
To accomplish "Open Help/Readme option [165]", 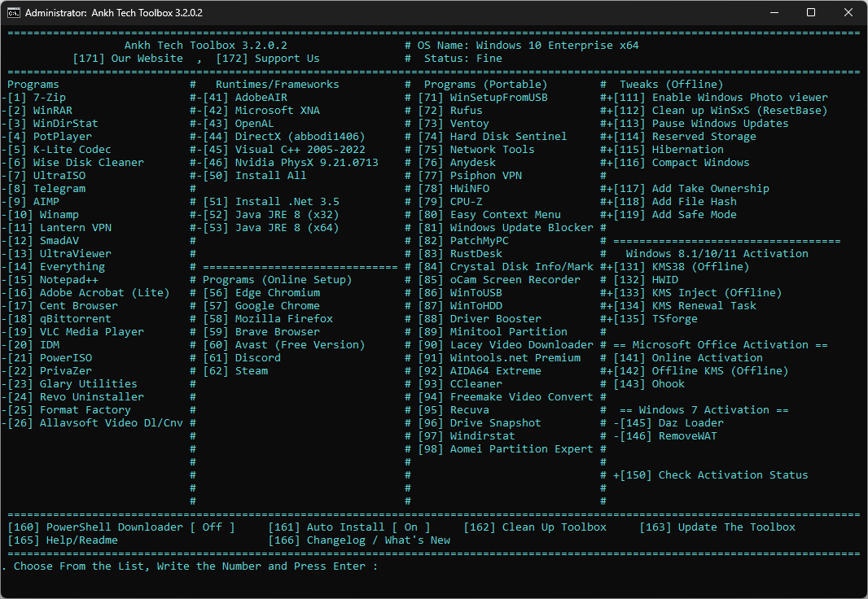I will (63, 540).
